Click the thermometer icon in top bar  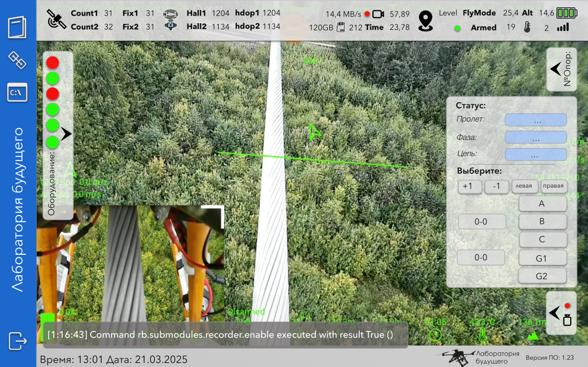point(527,27)
